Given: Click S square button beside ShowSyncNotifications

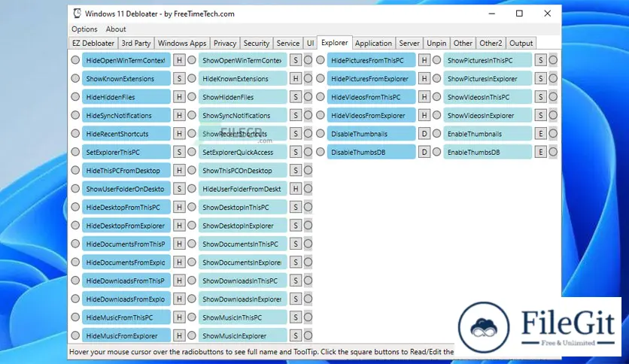Looking at the screenshot, I should [x=296, y=116].
